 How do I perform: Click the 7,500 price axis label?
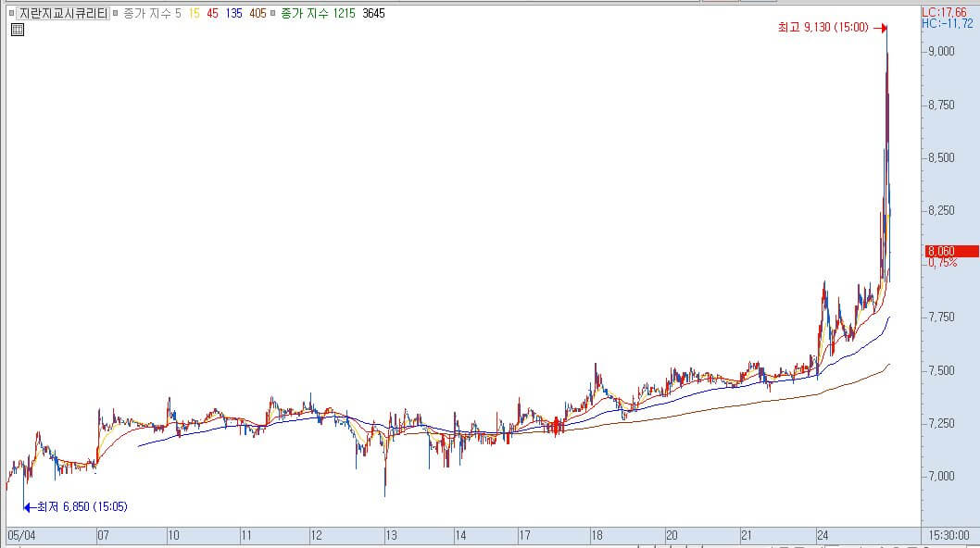[941, 370]
